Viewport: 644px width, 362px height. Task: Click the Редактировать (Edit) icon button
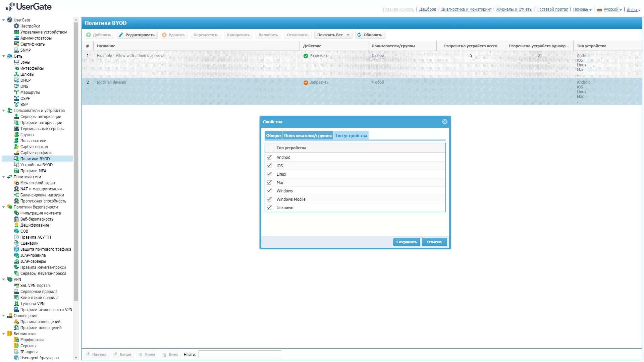(136, 35)
